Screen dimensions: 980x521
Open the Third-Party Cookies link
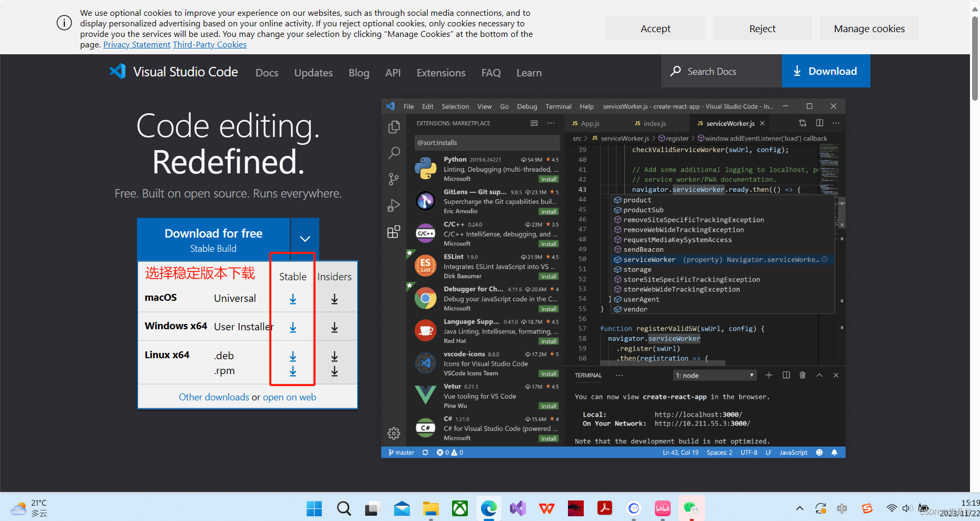210,44
